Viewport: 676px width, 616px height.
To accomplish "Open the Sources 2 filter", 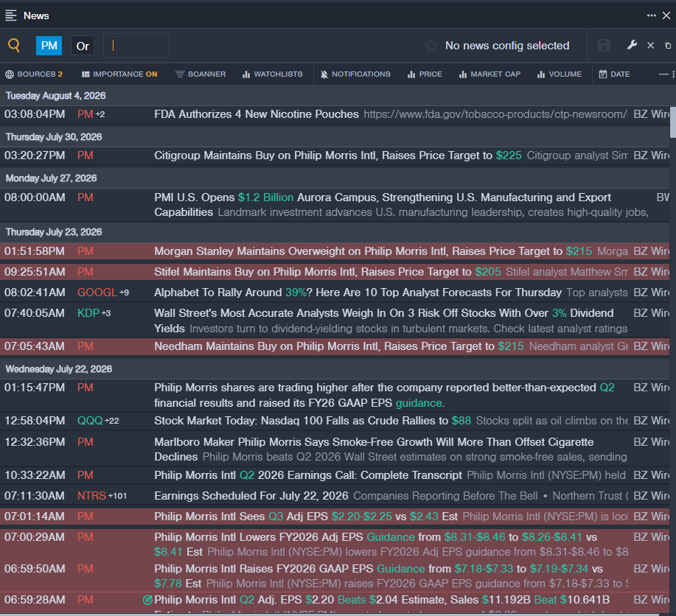I will 34,74.
